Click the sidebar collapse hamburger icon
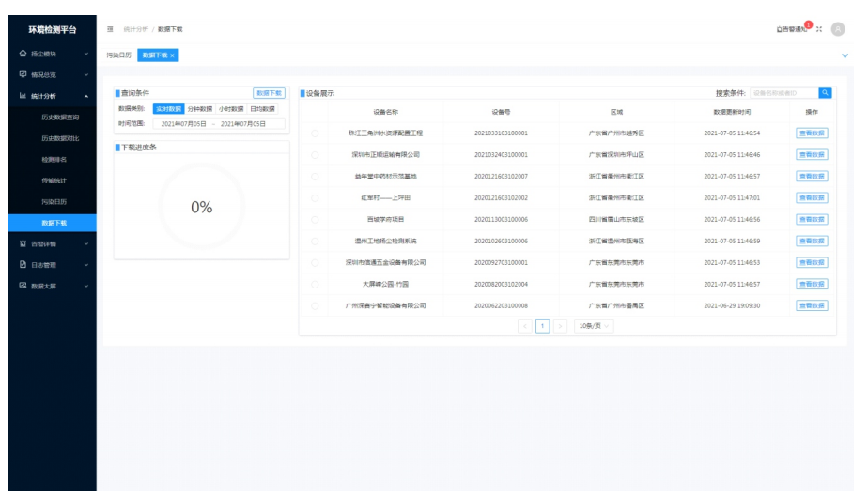Image resolution: width=868 pixels, height=499 pixels. [111, 29]
